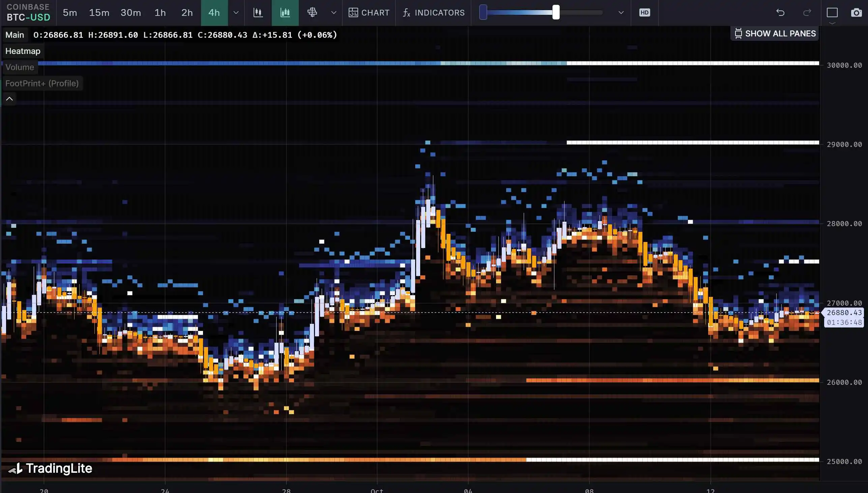Switch to the 15m timeframe
Screen dimensions: 868x493
point(99,13)
